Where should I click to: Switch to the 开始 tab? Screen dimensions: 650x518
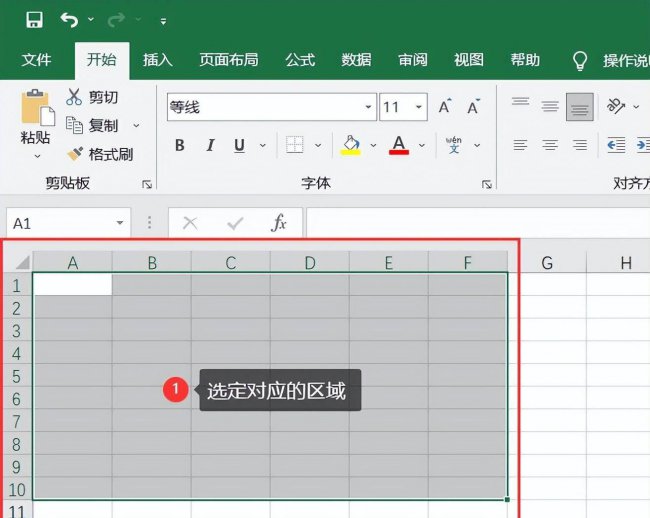102,60
